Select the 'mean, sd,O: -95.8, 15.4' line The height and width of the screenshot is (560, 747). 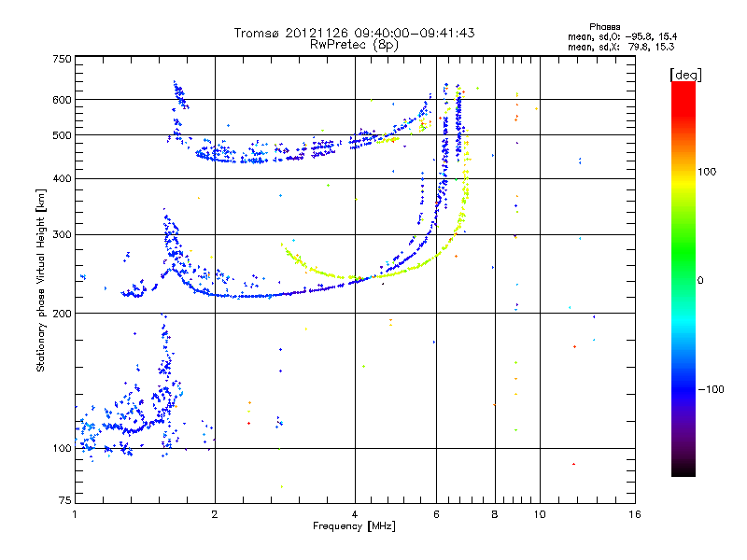click(x=622, y=36)
